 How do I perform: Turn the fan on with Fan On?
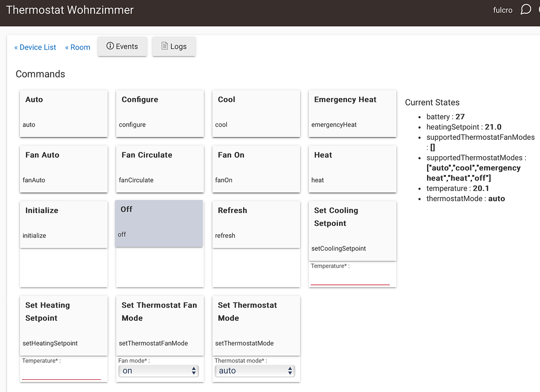click(x=256, y=168)
